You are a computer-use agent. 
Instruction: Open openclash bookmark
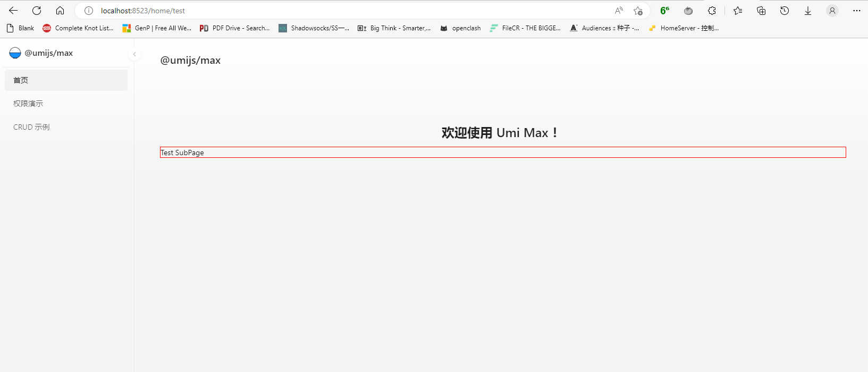tap(460, 28)
